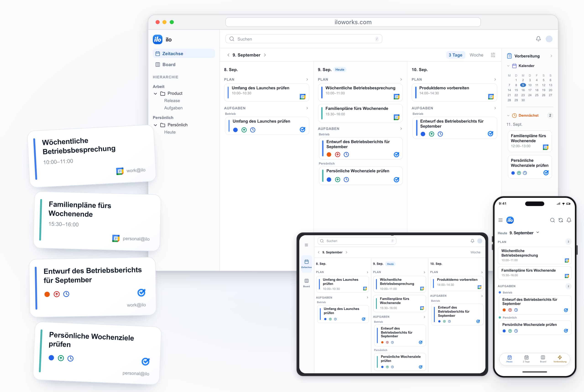Collapse the Persönlich folder in hierarchy
584x392 pixels.
tap(155, 125)
